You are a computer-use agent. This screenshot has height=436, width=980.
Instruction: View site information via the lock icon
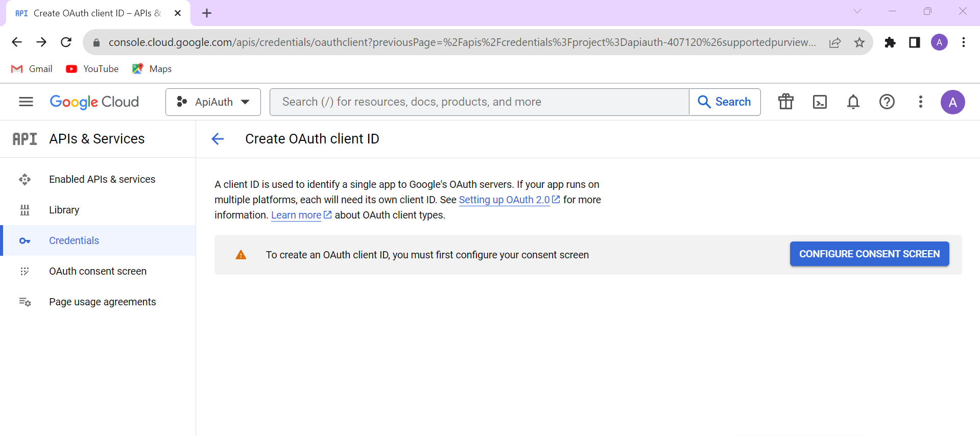pos(96,42)
